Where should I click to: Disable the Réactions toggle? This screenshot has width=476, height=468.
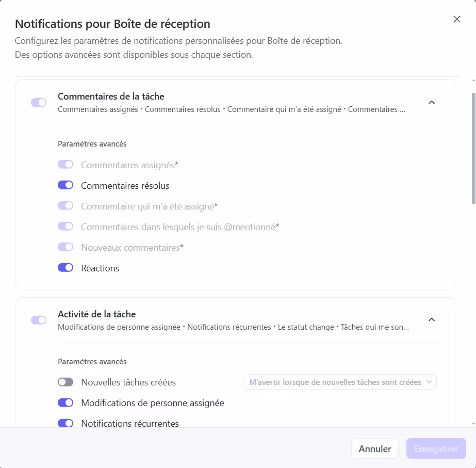[x=65, y=267]
